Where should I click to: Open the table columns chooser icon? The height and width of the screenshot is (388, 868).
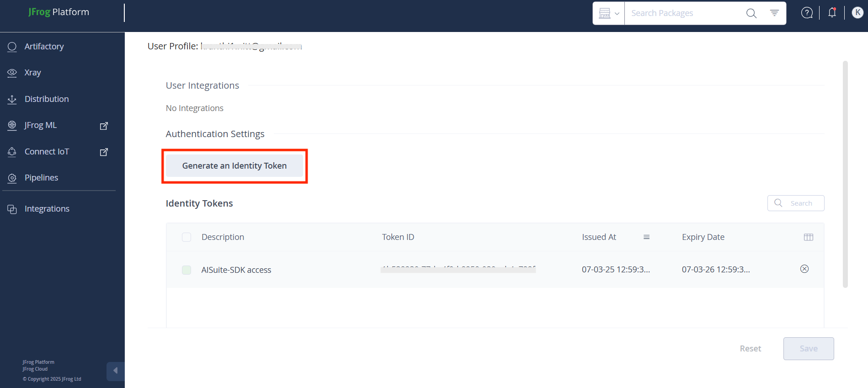(x=809, y=237)
